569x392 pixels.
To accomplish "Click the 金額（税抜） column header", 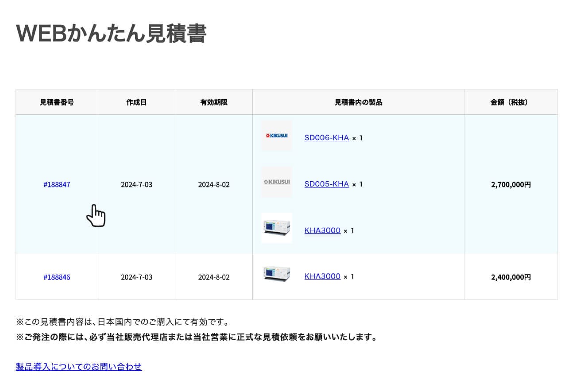I will tap(511, 102).
